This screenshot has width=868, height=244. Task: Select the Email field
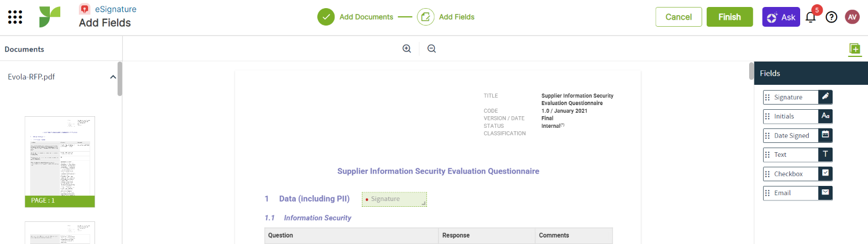pyautogui.click(x=798, y=193)
